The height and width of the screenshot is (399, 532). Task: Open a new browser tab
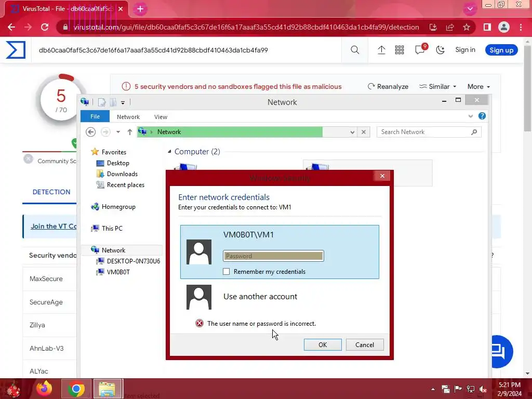point(140,9)
